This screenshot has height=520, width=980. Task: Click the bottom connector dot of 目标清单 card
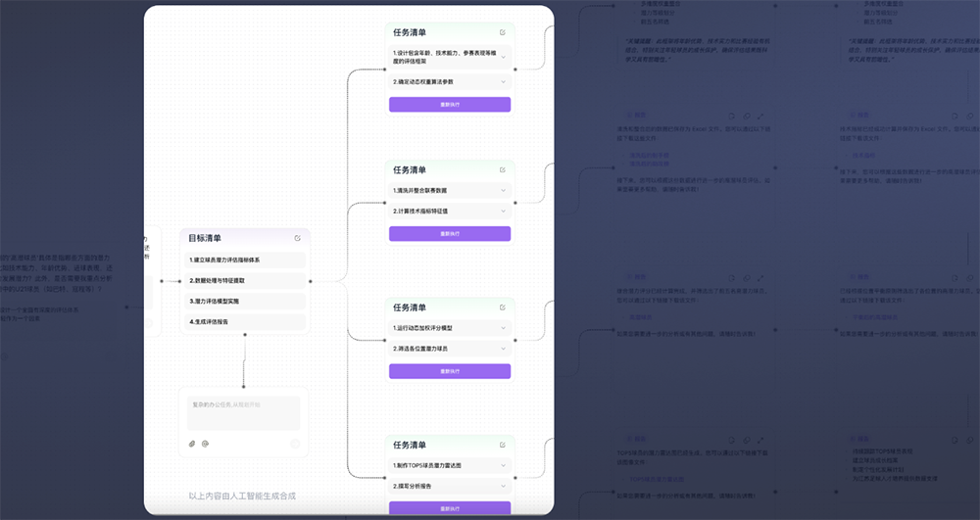(245, 335)
